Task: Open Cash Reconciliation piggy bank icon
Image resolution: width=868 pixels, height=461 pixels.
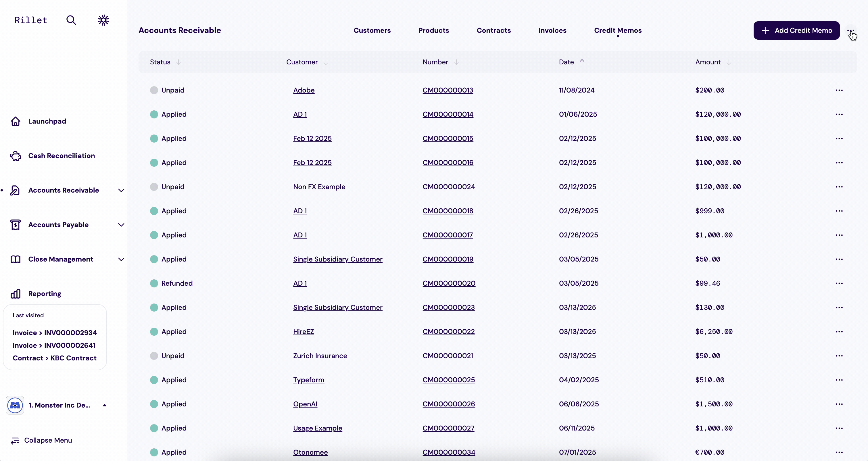Action: click(x=16, y=156)
